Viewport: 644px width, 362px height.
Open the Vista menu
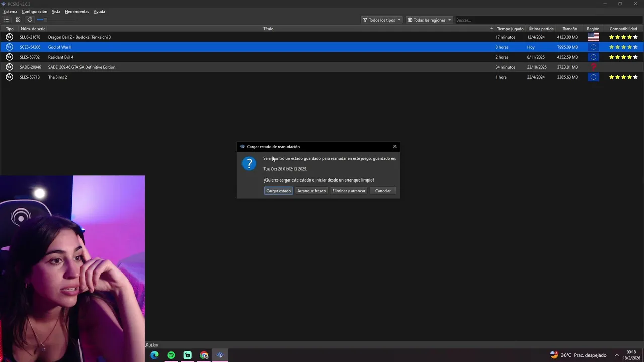[56, 11]
